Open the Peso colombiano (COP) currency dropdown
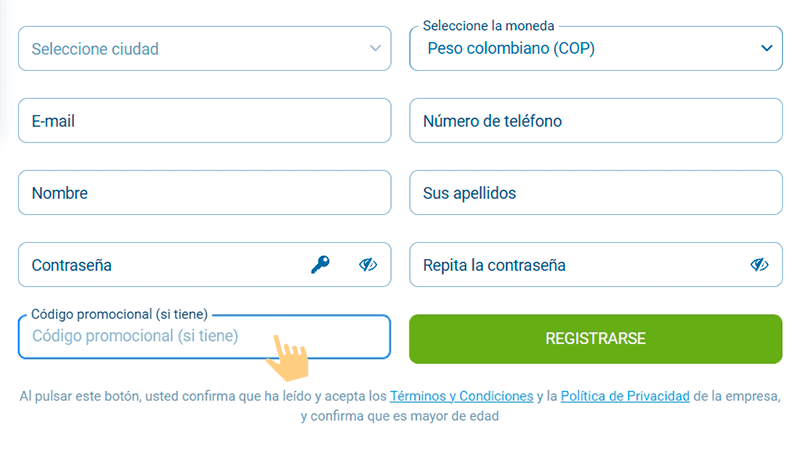This screenshot has width=800, height=450. 580,48
